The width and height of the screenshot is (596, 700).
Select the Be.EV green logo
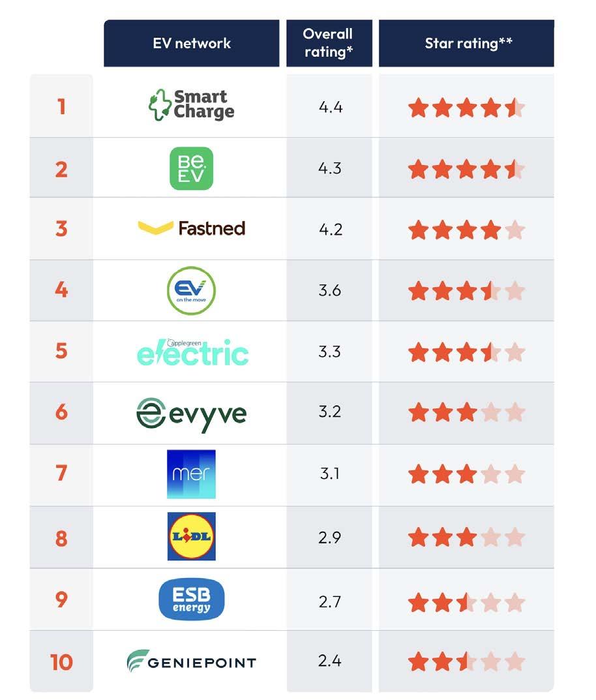point(191,168)
